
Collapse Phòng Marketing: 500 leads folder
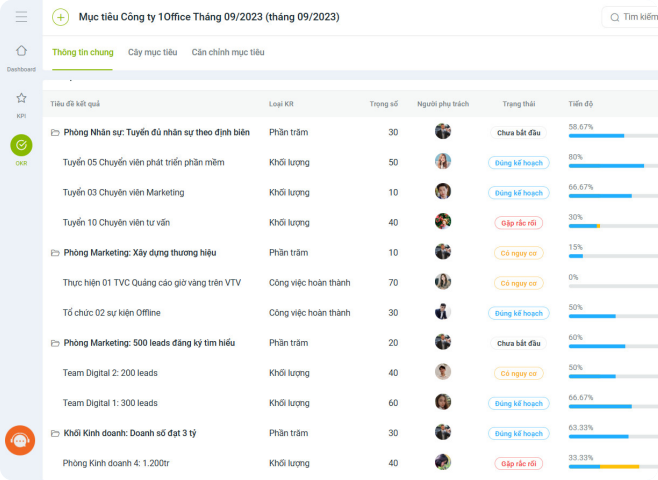coord(55,343)
